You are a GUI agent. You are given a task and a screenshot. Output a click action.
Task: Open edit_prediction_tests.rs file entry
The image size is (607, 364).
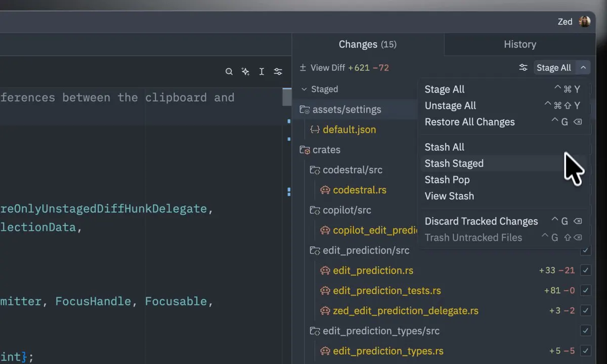click(386, 291)
